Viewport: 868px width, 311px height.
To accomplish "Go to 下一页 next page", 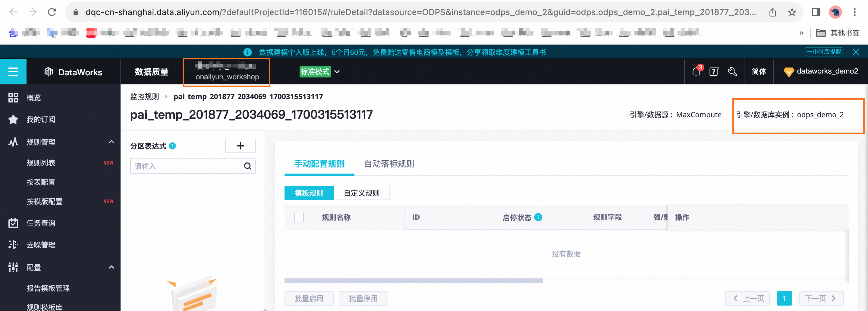I will click(x=821, y=299).
